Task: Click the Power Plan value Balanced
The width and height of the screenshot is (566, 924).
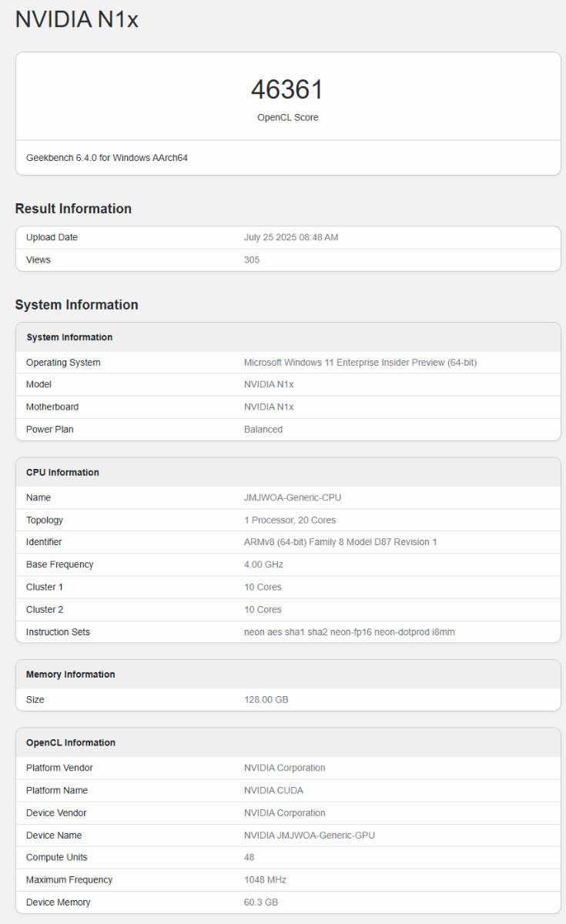Action: tap(263, 429)
